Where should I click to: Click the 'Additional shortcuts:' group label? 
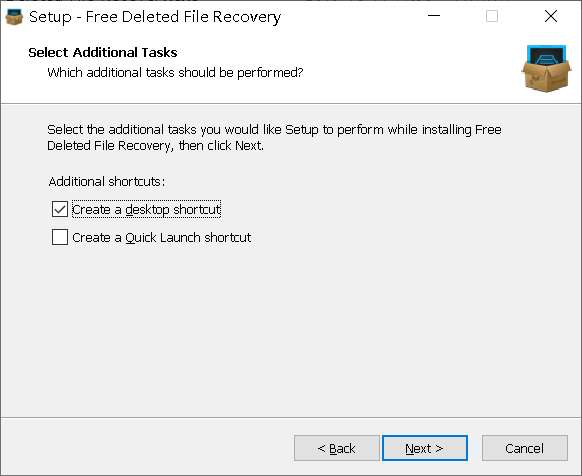coord(107,182)
